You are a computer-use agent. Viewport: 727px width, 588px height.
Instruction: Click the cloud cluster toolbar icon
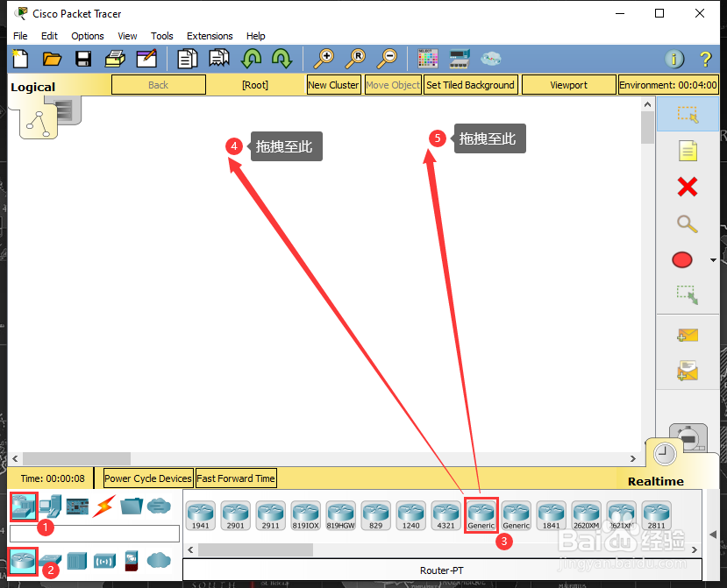click(x=491, y=59)
